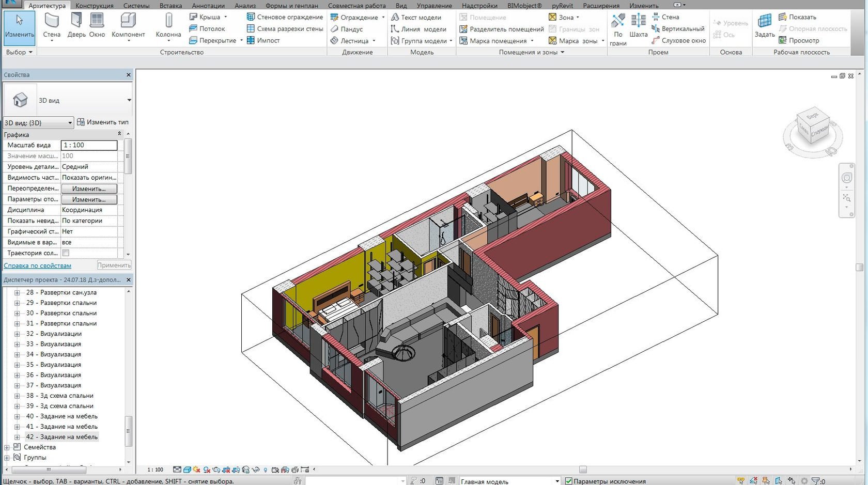The height and width of the screenshot is (485, 868).
Task: Toggle the Траектория солнца checkbox
Action: (x=66, y=253)
